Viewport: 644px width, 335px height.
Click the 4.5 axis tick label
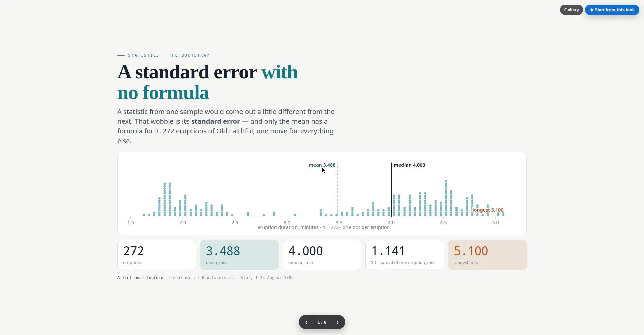(443, 223)
